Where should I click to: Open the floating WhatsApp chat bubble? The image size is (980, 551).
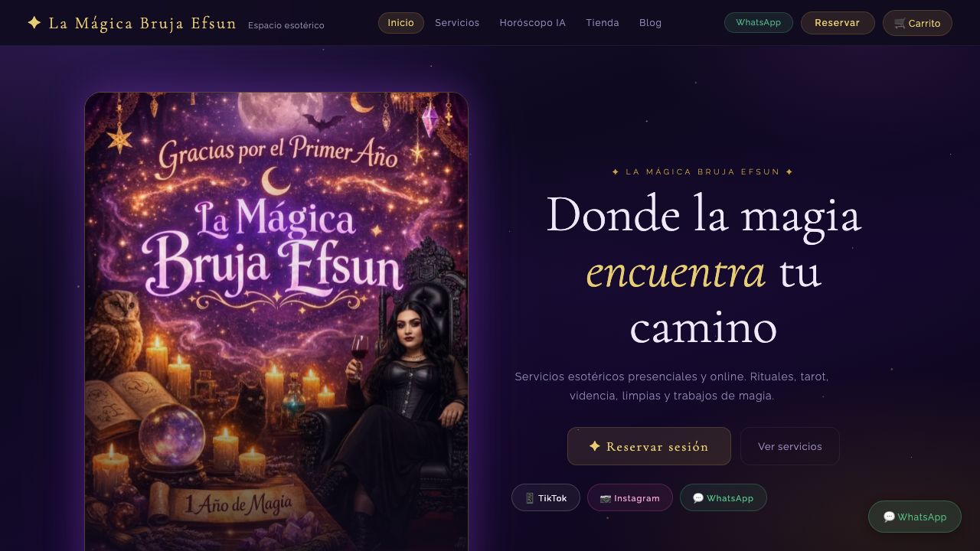tap(915, 517)
